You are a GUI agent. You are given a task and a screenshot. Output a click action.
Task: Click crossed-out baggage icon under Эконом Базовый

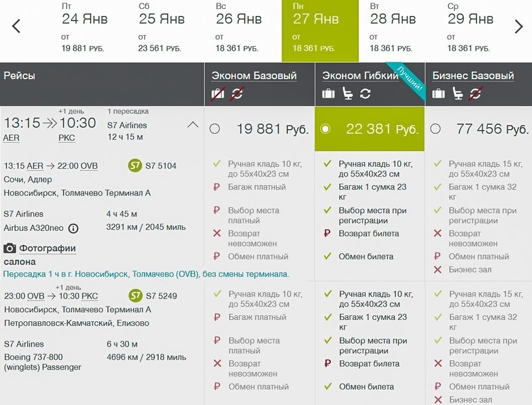[x=218, y=94]
